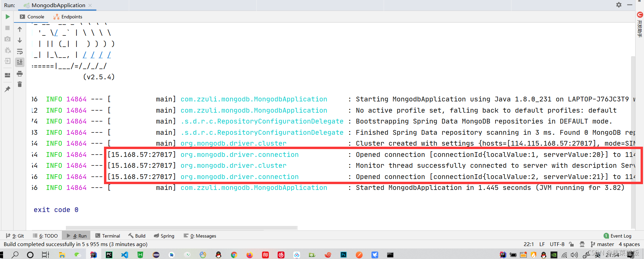This screenshot has width=644, height=259.
Task: Open Firefox from the taskbar
Action: [x=250, y=255]
